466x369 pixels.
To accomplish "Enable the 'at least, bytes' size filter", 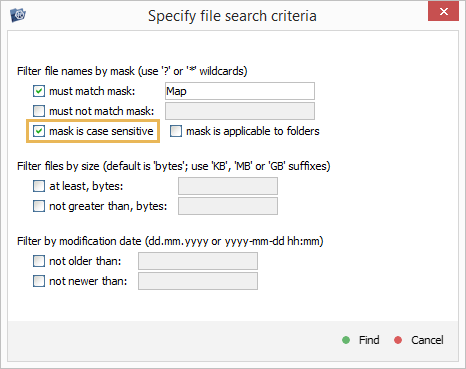I will click(39, 186).
